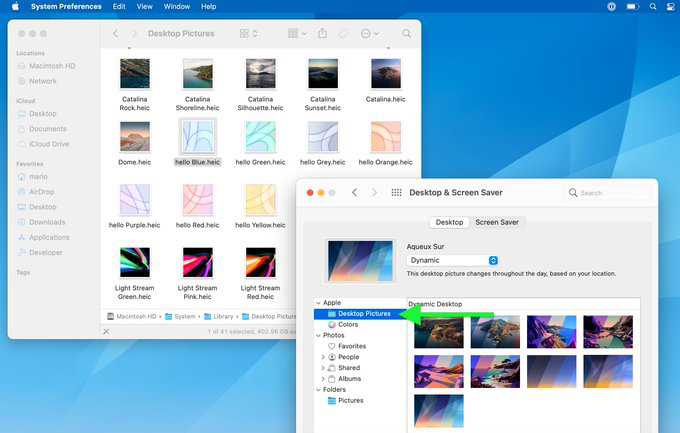Open the Window menu in menu bar
The width and height of the screenshot is (680, 433).
pyautogui.click(x=176, y=6)
